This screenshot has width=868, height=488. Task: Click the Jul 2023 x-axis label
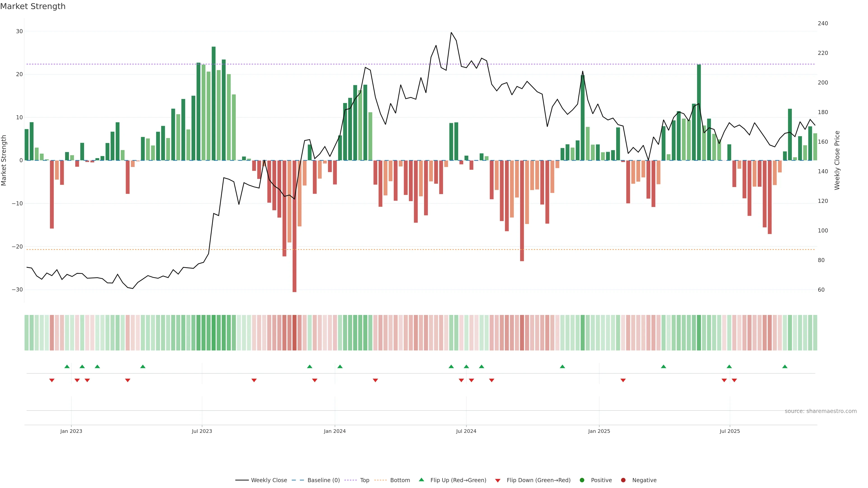(202, 431)
